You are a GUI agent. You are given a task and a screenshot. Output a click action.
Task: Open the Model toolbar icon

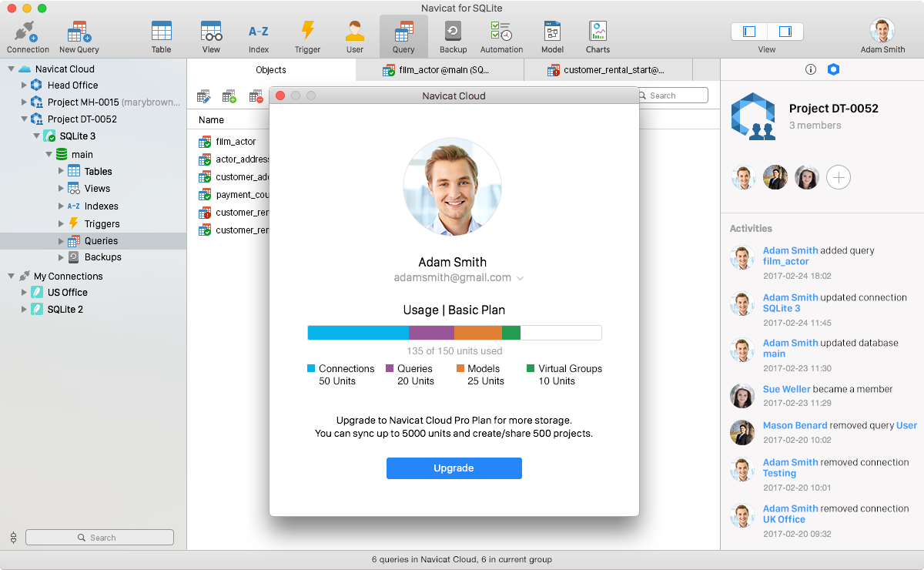point(552,37)
